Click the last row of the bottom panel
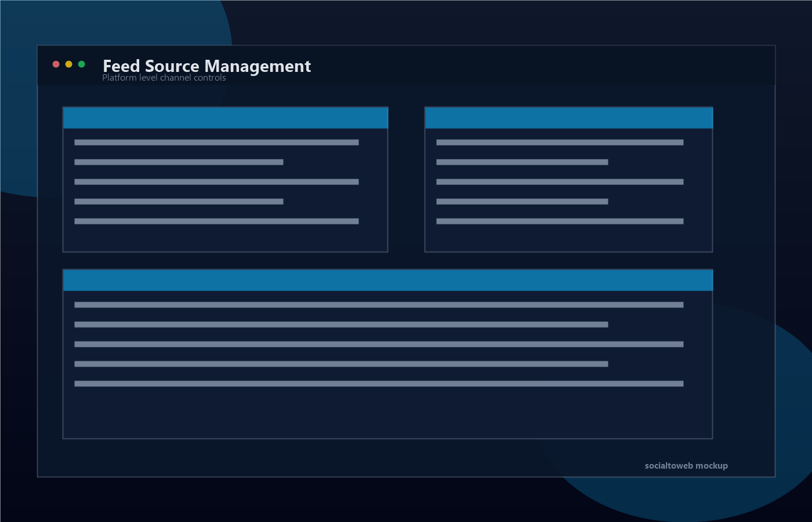Viewport: 812px width, 522px height. coord(378,383)
